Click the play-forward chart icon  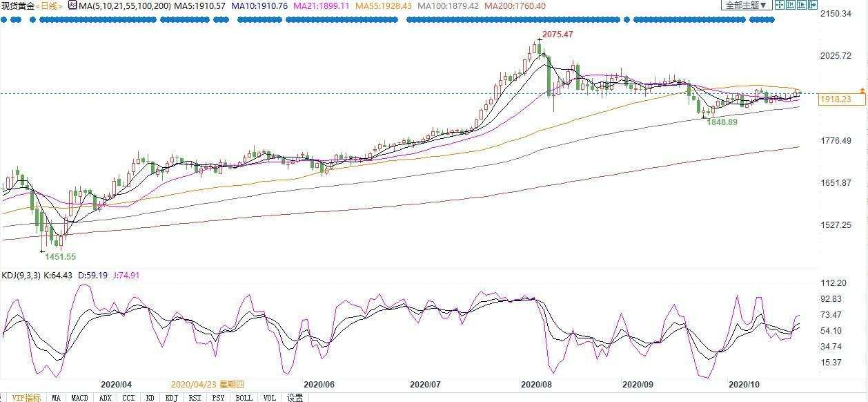802,4
